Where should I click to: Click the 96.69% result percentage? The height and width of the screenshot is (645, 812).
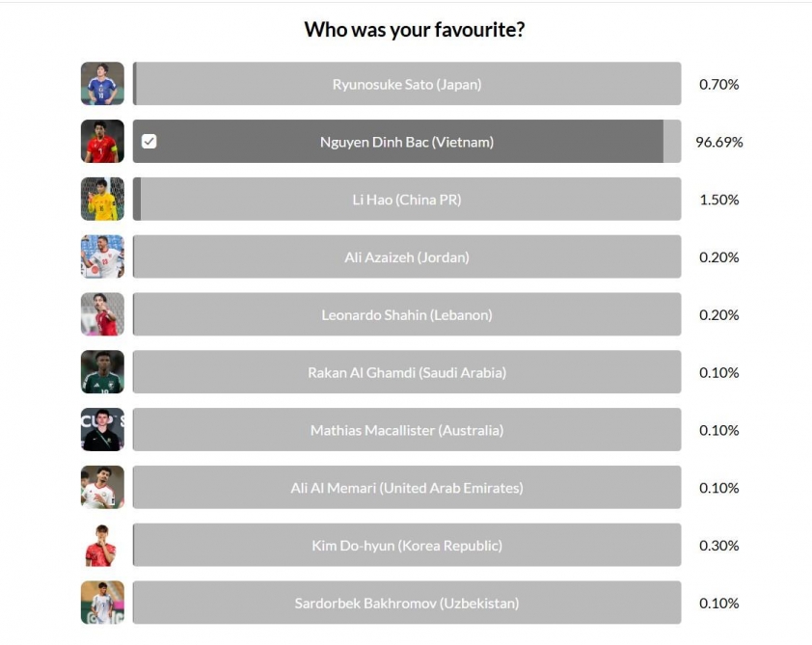coord(718,142)
